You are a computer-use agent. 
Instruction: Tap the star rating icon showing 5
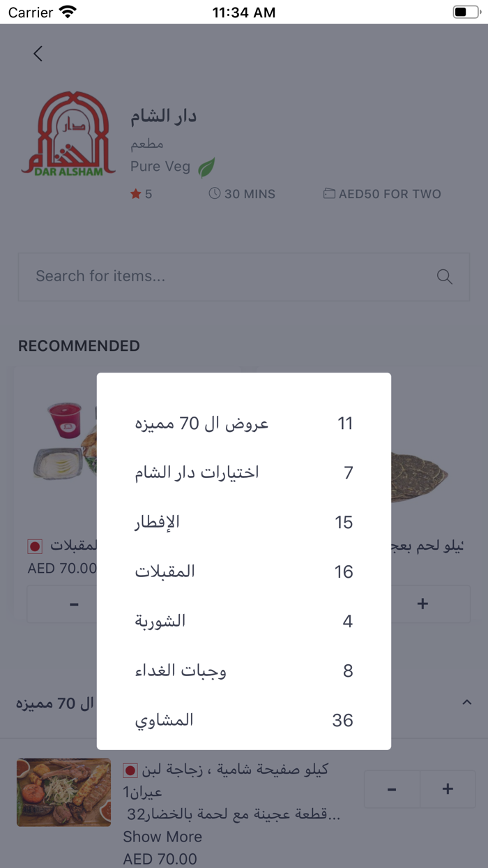135,194
